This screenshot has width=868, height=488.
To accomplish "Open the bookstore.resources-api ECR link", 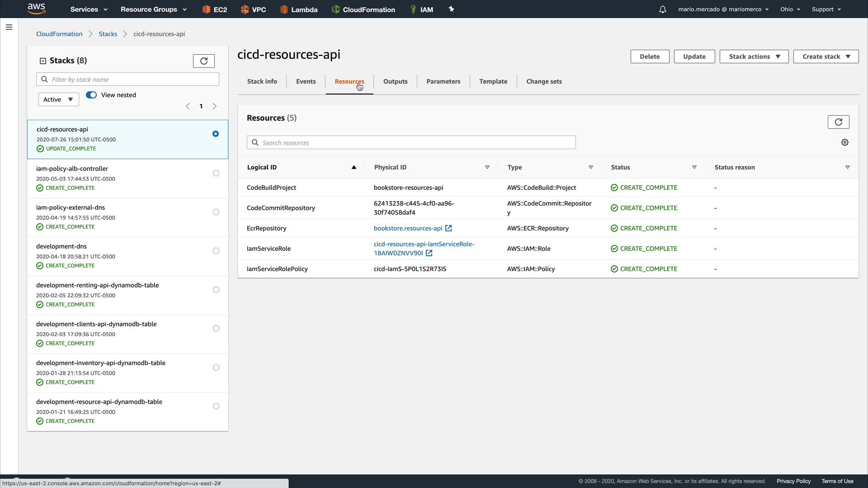I will point(408,228).
